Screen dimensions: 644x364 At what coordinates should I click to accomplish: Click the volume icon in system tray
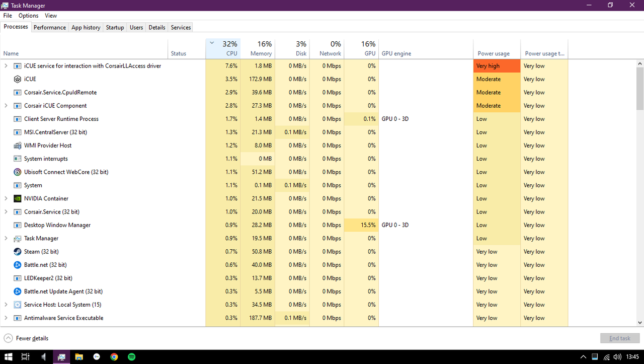tap(617, 357)
